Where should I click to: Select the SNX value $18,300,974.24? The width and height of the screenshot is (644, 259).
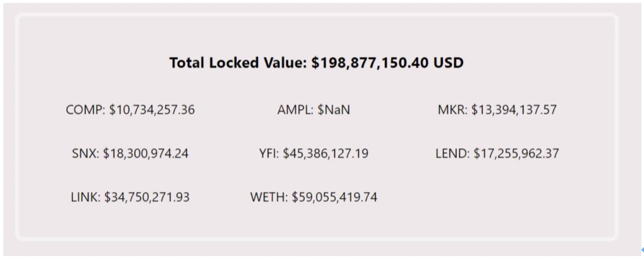point(146,153)
